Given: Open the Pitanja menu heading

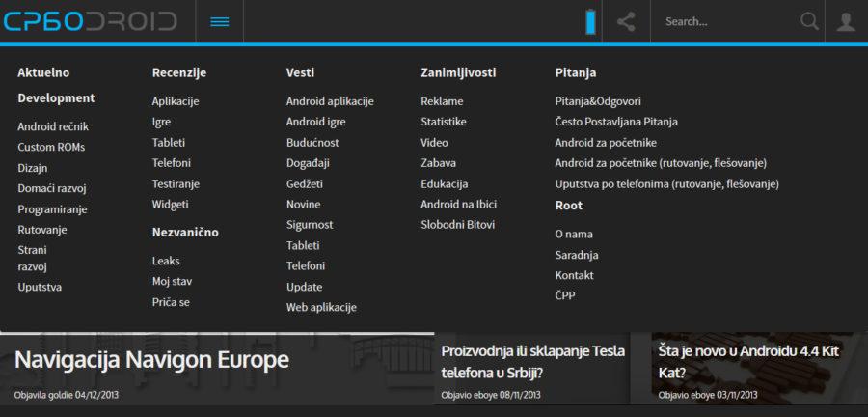Looking at the screenshot, I should 576,72.
